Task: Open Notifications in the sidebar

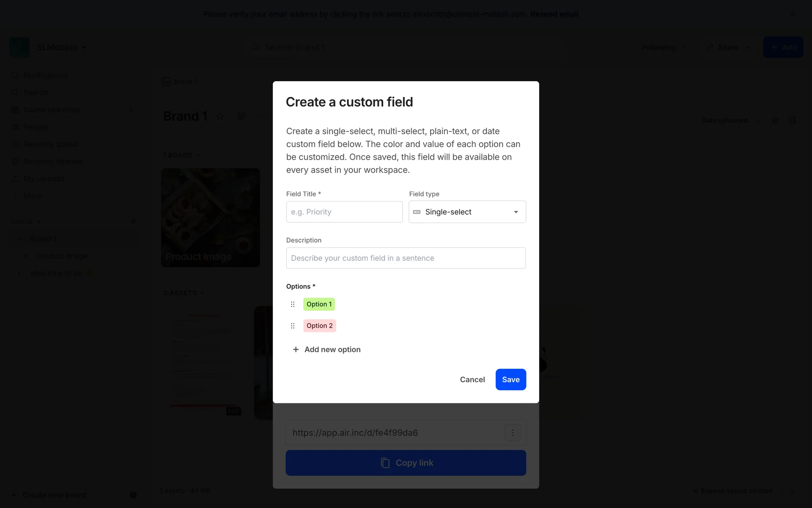Action: (x=45, y=75)
